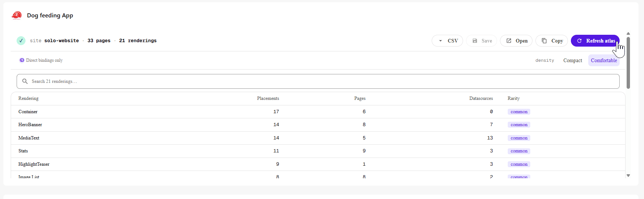Screen dimensions: 644x199
Task: Sort by Rarity column header
Action: [514, 98]
